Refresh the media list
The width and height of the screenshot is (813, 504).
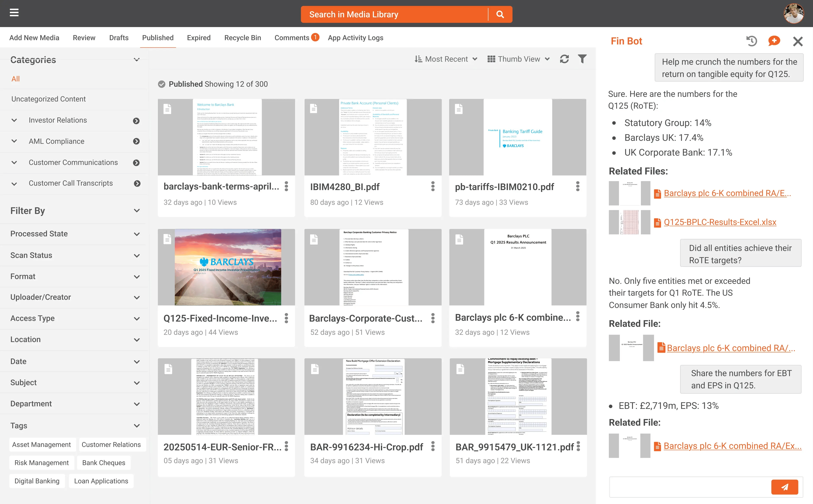click(564, 59)
